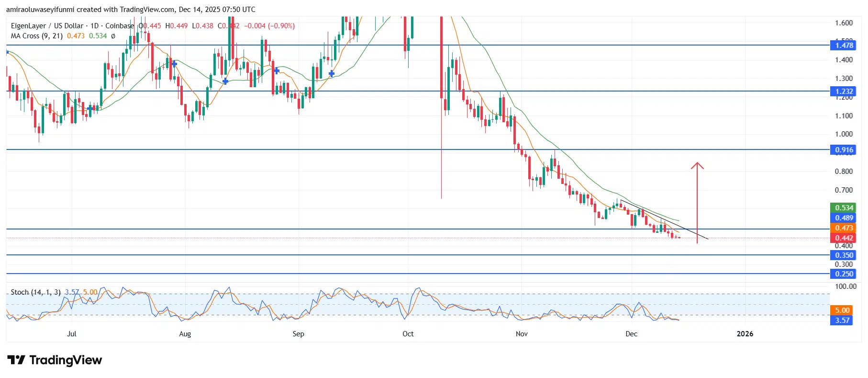The image size is (868, 378).
Task: Click the 2026 label on the time axis
Action: [745, 334]
